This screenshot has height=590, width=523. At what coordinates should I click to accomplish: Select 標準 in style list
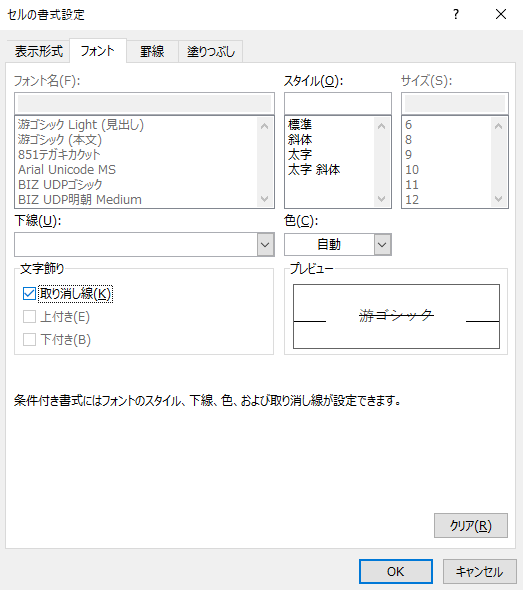300,125
